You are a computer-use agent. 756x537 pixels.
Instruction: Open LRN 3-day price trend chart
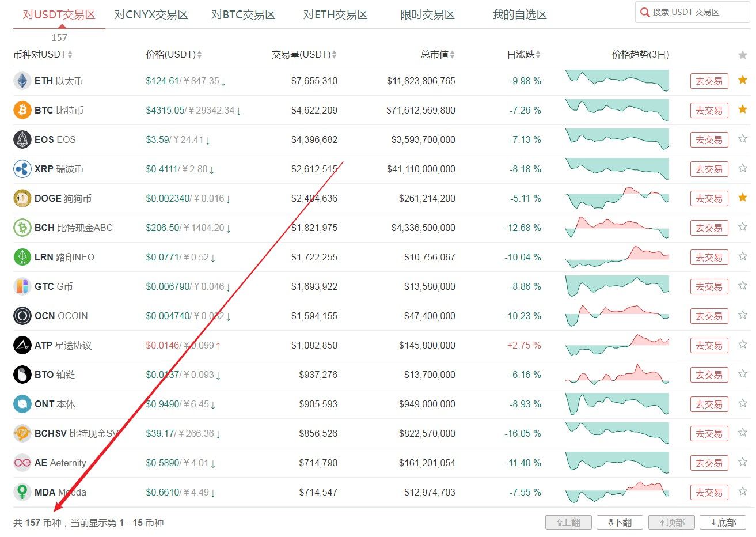(x=617, y=257)
